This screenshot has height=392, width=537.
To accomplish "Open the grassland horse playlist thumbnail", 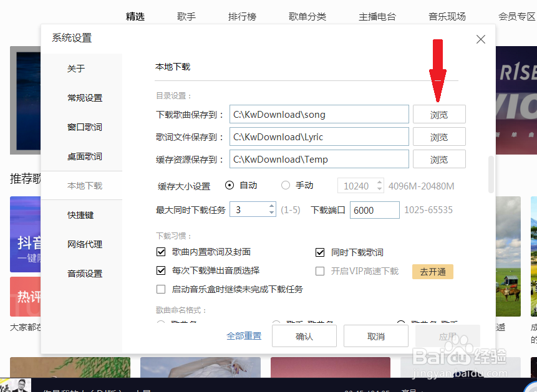I will [508, 256].
